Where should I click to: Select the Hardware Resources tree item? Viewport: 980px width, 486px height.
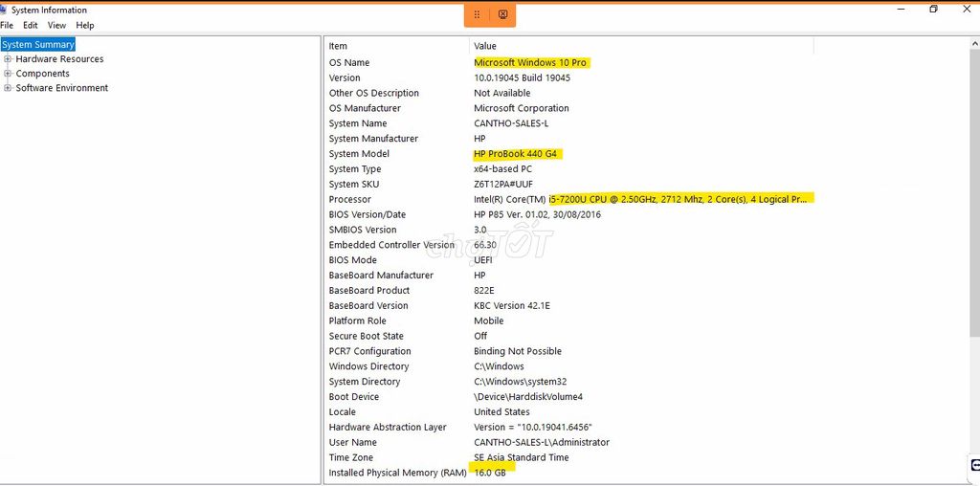[x=59, y=58]
